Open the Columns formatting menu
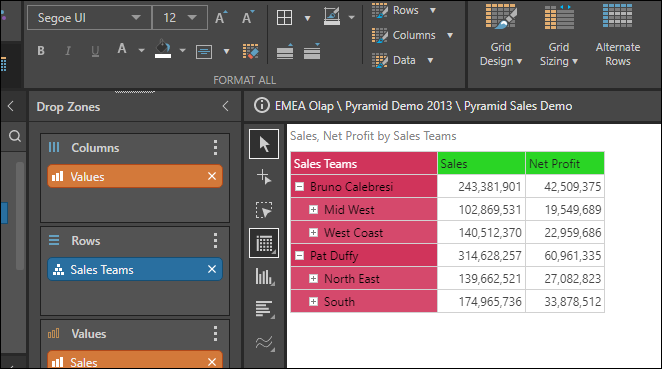The image size is (662, 369). point(412,35)
